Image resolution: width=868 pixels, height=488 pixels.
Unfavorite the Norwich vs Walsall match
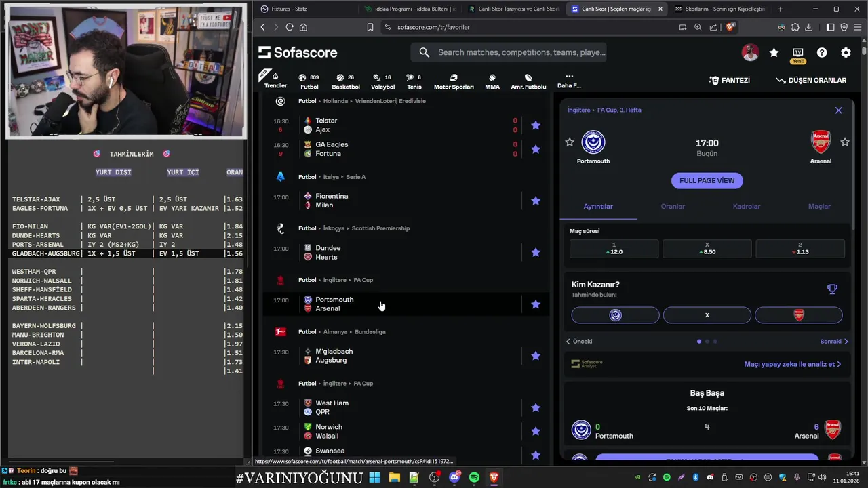536,431
